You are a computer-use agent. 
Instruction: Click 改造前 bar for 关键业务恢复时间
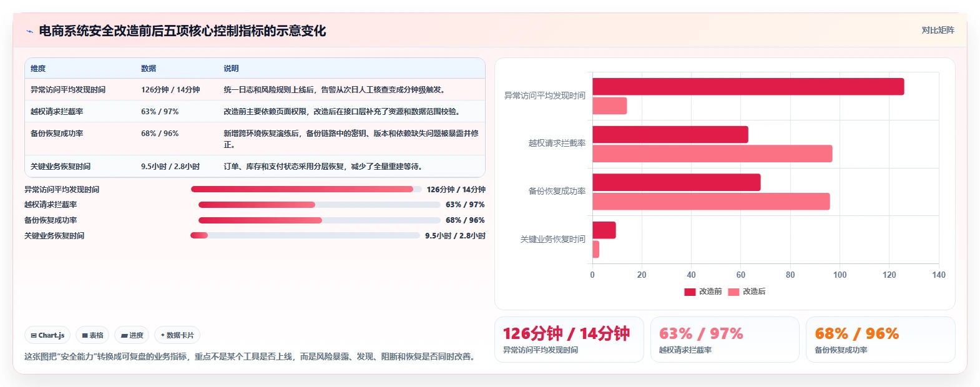pos(604,230)
